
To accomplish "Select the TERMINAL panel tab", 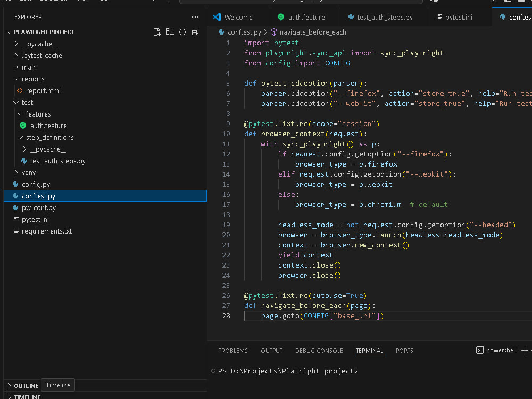I will point(369,351).
